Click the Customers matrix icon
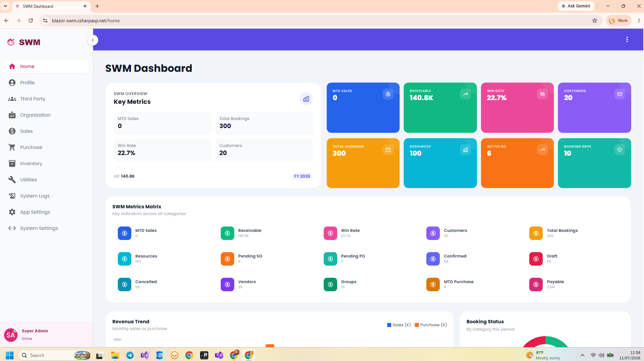The image size is (644, 361). click(433, 233)
